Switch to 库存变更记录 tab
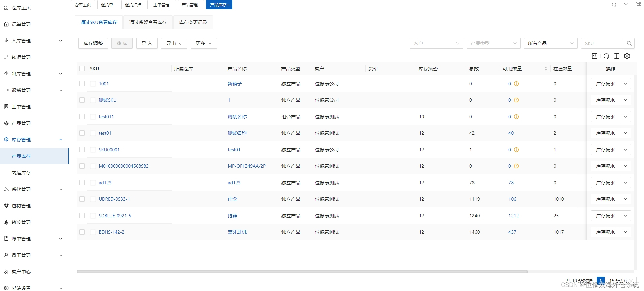 193,22
